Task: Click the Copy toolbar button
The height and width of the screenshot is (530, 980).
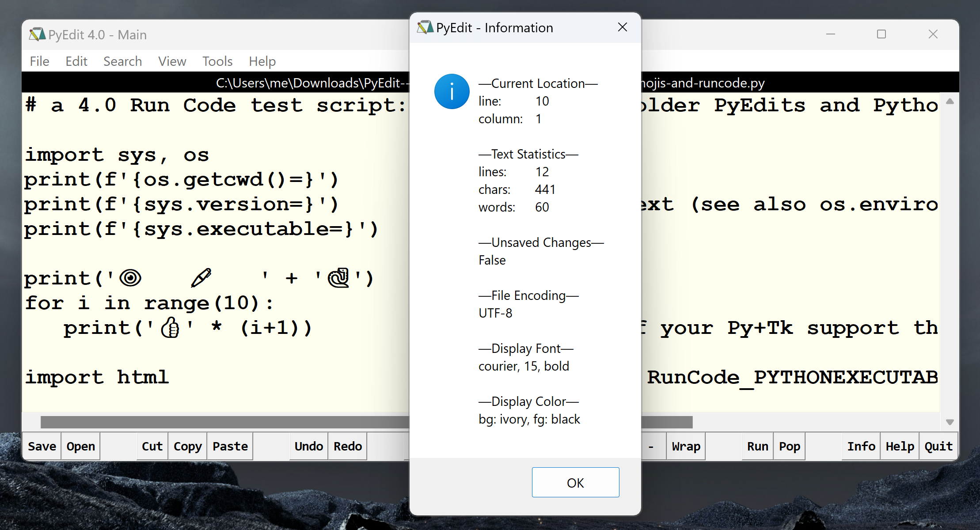Action: (187, 446)
